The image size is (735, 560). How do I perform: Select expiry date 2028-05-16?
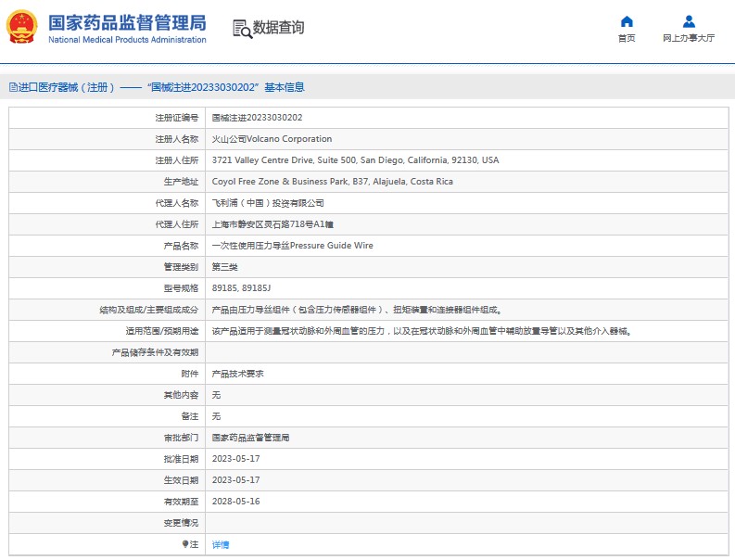tap(235, 502)
